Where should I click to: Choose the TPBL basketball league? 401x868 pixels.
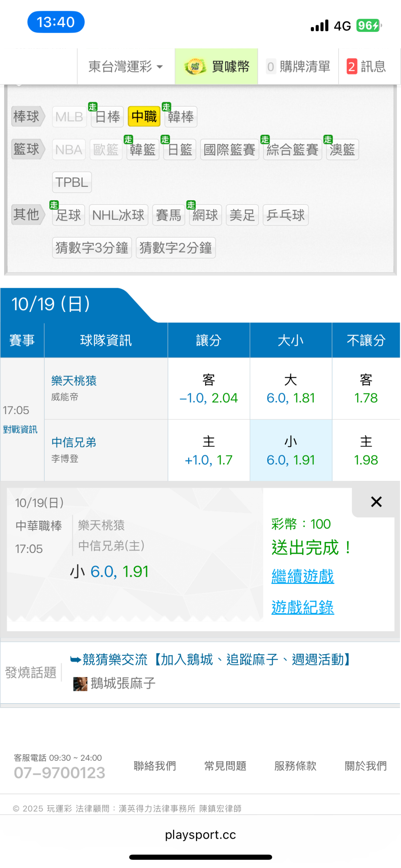click(72, 182)
